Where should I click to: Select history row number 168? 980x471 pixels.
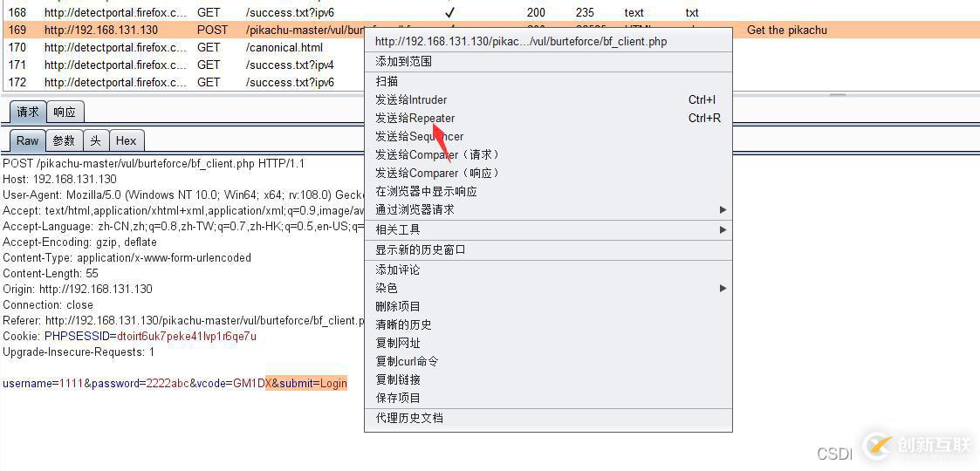coord(490,12)
